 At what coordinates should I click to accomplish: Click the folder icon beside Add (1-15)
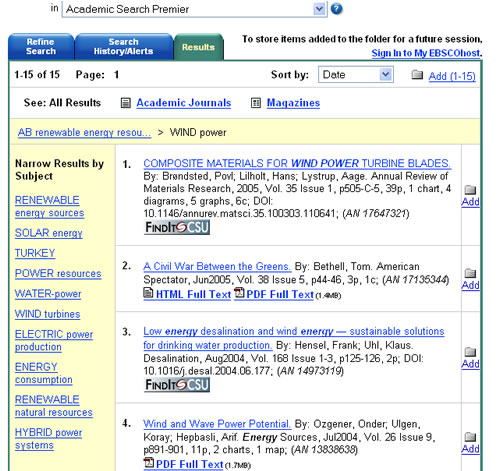pyautogui.click(x=417, y=74)
